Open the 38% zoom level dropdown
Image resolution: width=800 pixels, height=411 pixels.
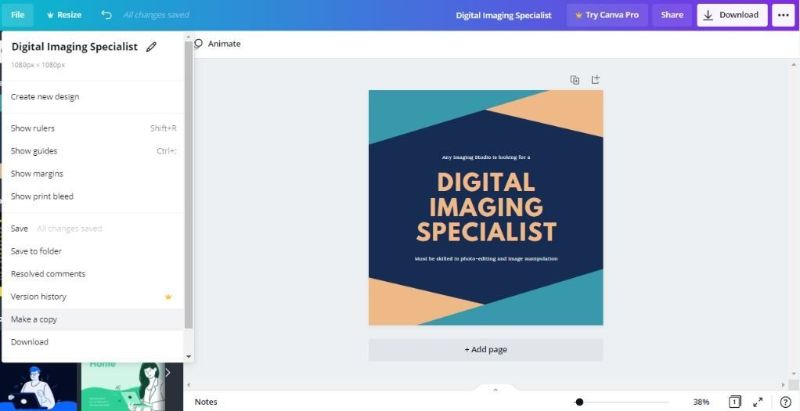pyautogui.click(x=701, y=401)
